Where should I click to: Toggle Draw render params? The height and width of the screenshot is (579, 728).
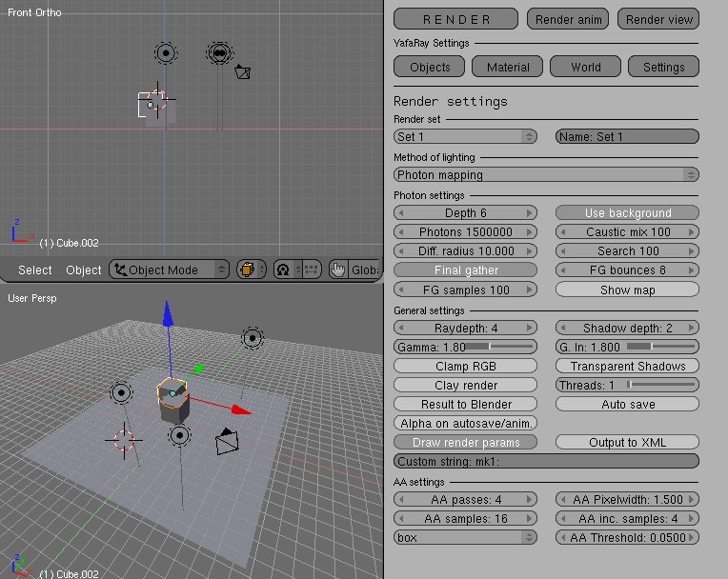click(x=465, y=442)
